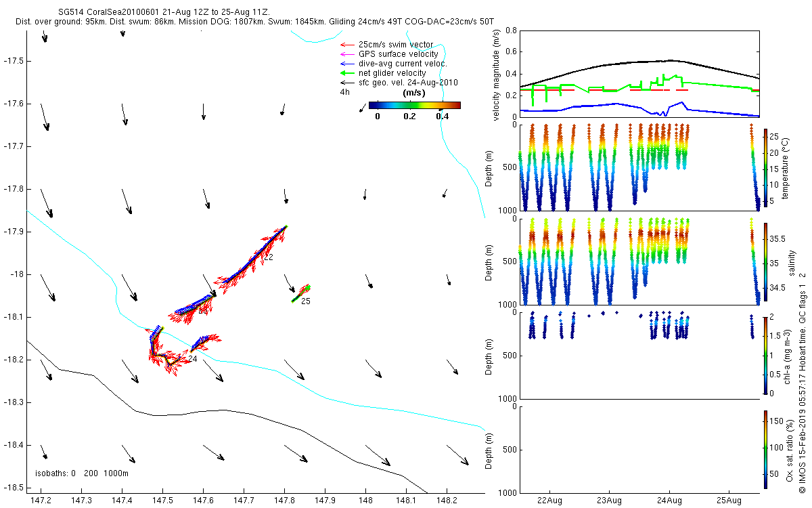Click the 'Ox. sat. ratio (%)' colour bar label
This screenshot has height=508, width=812.
790,449
